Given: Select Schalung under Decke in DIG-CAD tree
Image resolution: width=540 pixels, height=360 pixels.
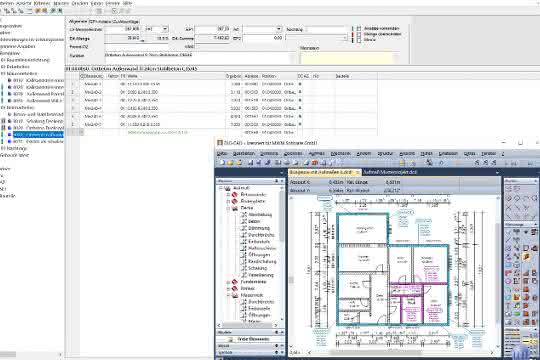Looking at the screenshot, I should point(258,268).
